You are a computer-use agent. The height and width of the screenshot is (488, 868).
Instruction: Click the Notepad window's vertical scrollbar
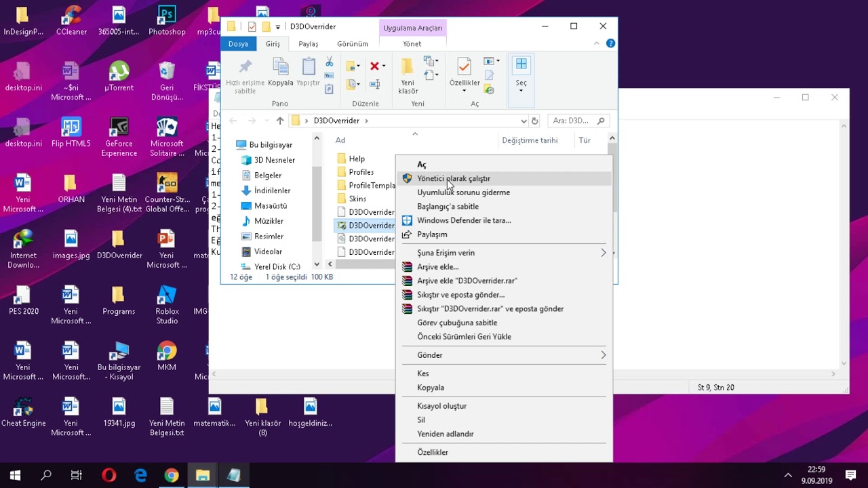[x=844, y=244]
